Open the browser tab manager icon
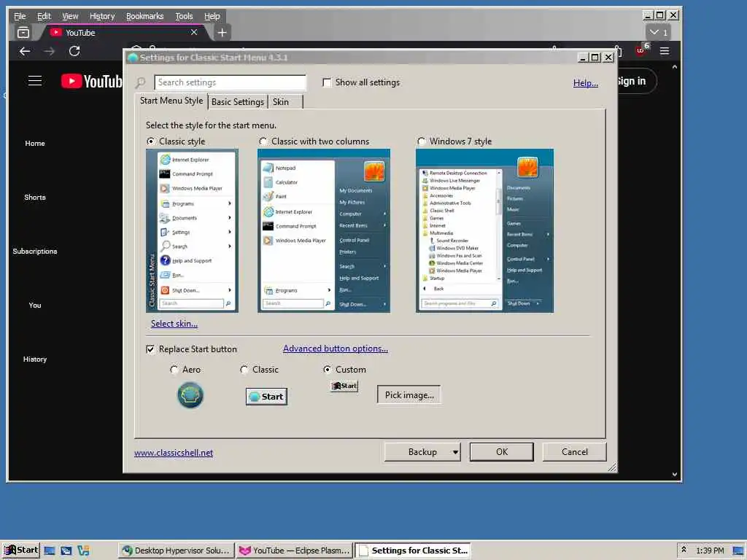 coord(23,33)
